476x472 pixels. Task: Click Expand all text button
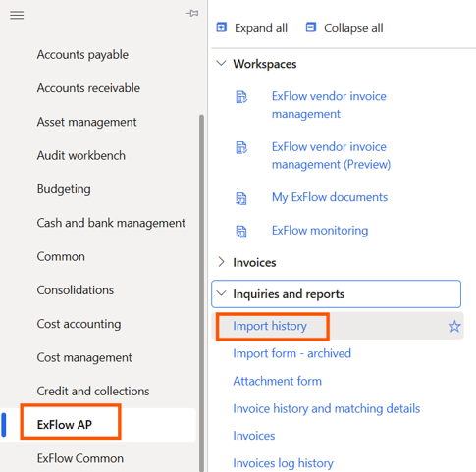[261, 28]
